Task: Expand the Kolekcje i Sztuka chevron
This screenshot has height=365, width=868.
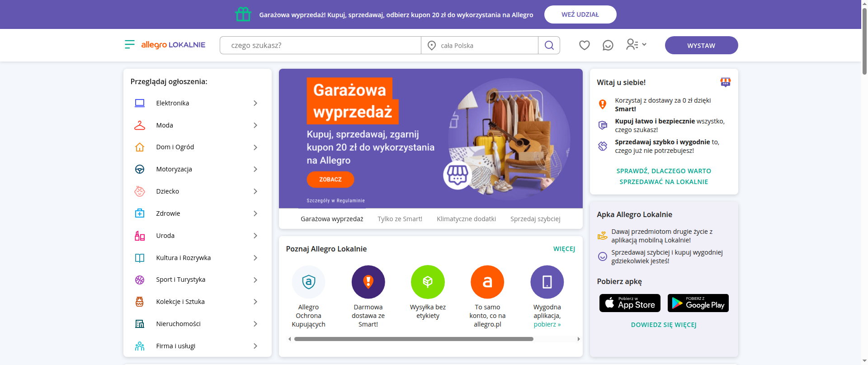Action: coord(255,302)
